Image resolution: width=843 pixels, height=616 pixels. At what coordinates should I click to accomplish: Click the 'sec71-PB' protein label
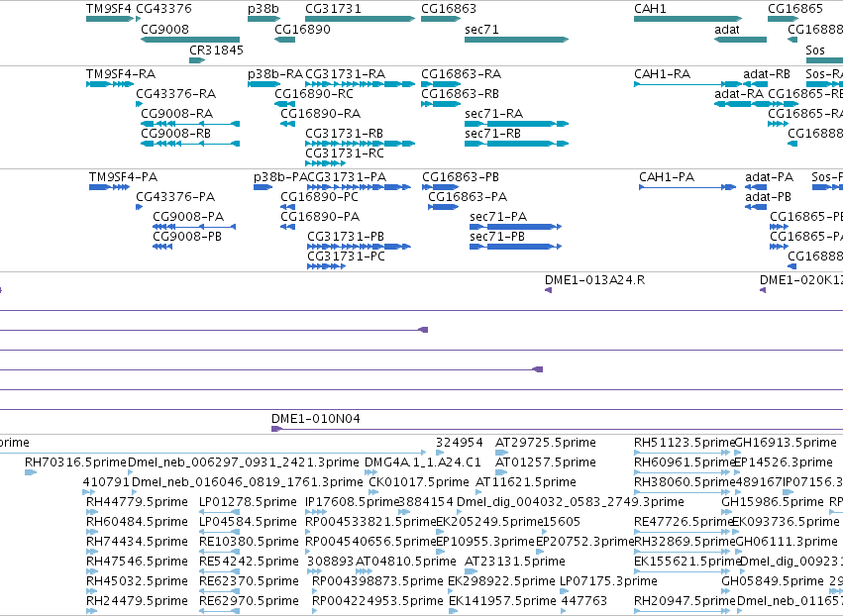pos(497,237)
